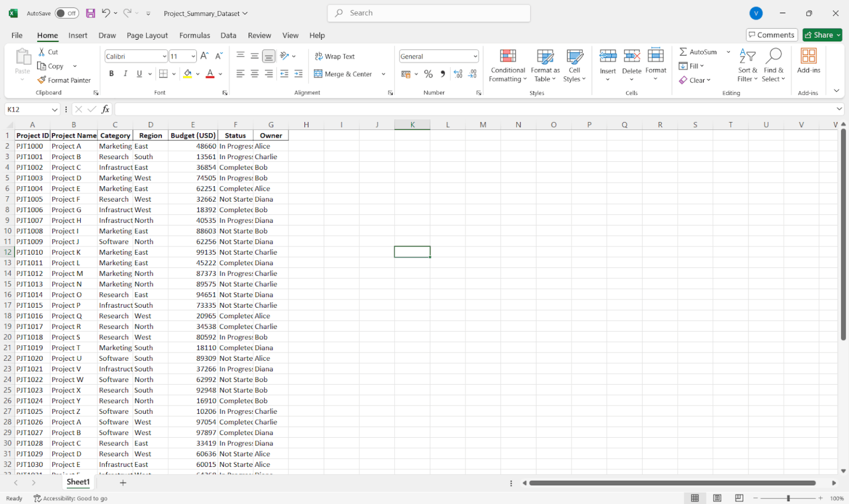Screen dimensions: 849x504
Task: Center align the cell text
Action: point(254,73)
